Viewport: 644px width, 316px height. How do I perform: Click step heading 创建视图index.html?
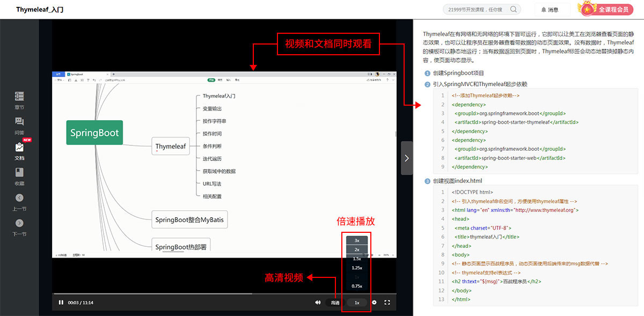click(457, 181)
